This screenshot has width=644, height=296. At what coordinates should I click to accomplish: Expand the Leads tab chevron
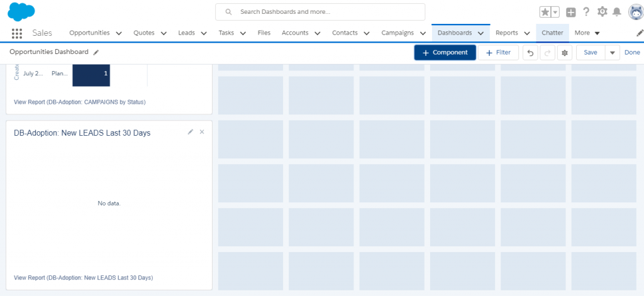point(204,33)
